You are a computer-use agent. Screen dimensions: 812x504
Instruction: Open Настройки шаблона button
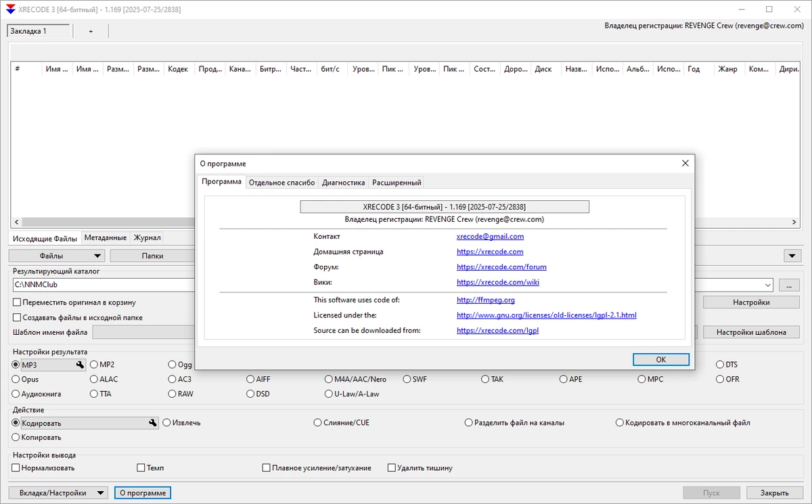coord(751,332)
